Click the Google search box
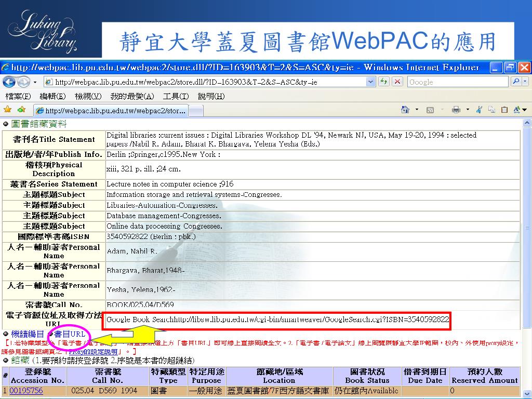The image size is (532, 399). click(458, 82)
